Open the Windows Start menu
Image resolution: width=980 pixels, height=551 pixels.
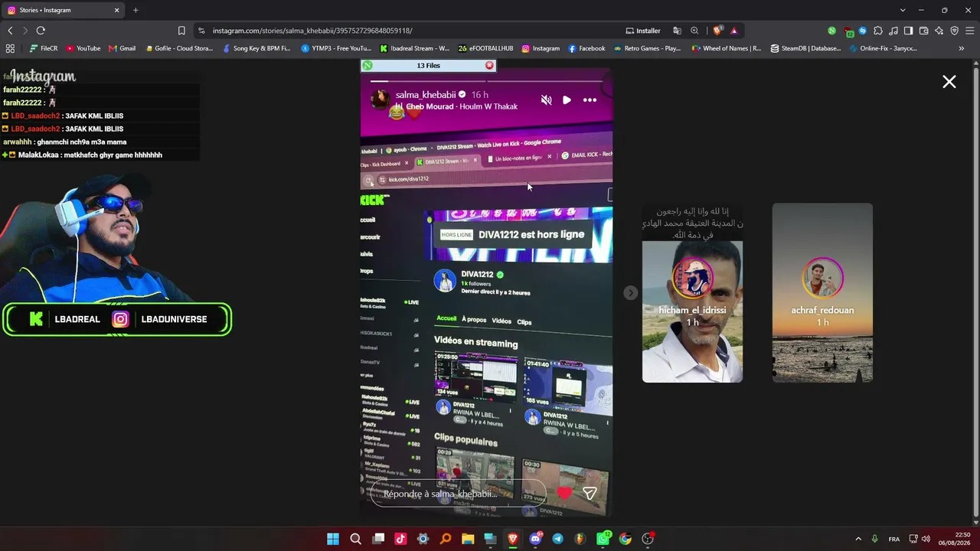[x=333, y=539]
